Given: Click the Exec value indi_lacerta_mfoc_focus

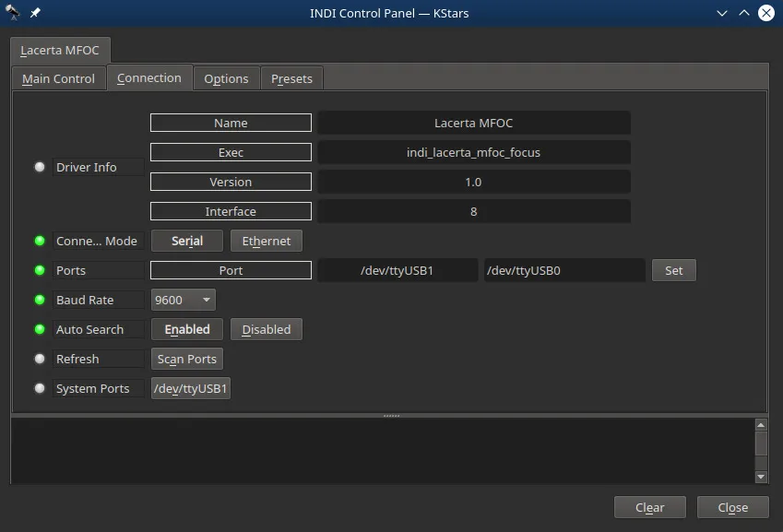Looking at the screenshot, I should tap(473, 152).
